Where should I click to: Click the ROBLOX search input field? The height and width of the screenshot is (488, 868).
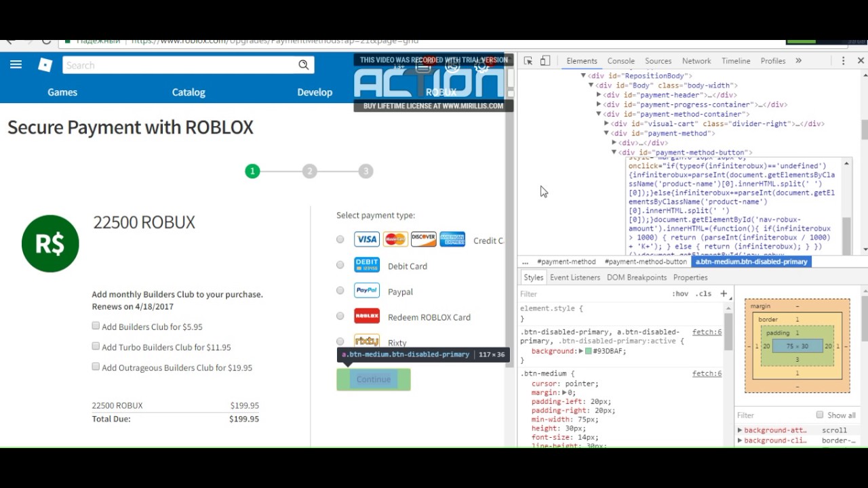point(180,65)
